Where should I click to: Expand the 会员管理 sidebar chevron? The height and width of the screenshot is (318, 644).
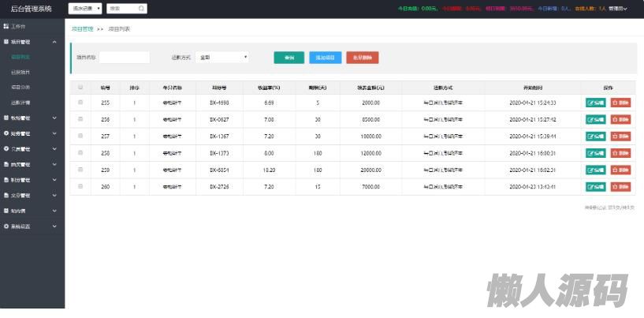[x=54, y=149]
